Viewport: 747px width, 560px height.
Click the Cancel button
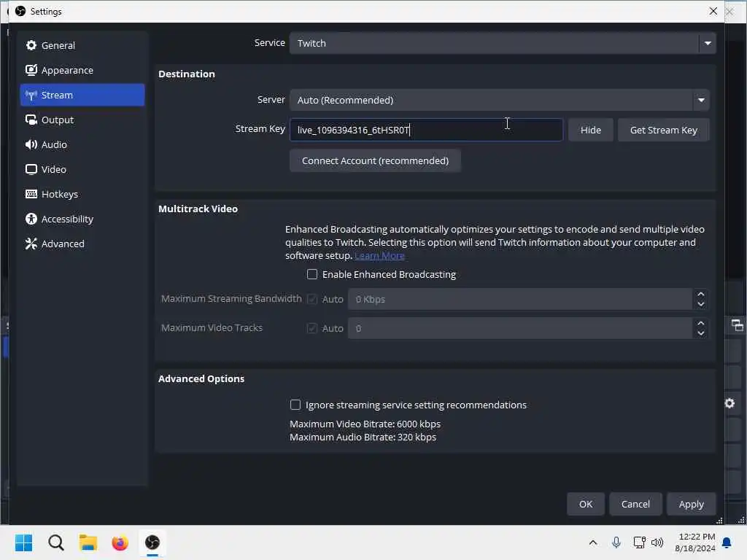coord(635,504)
